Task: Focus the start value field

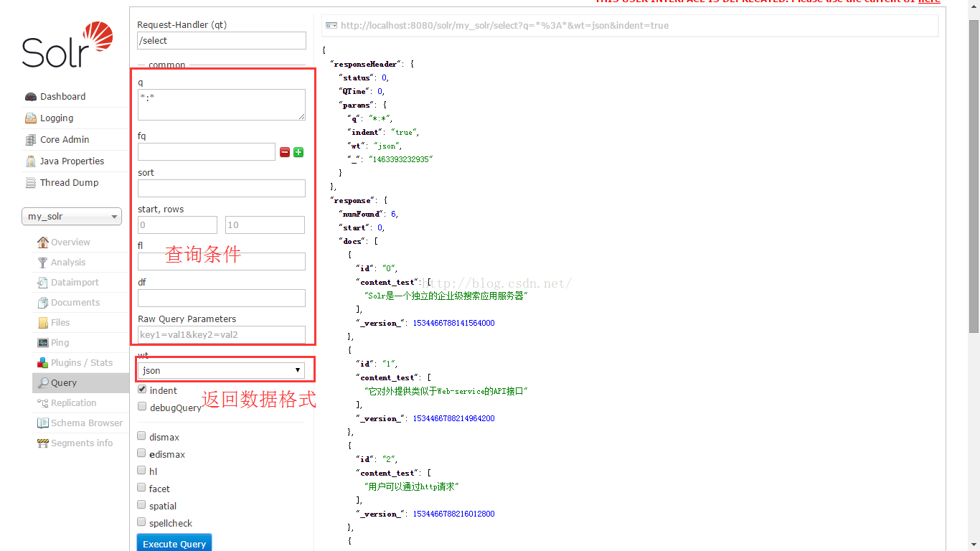Action: [177, 225]
